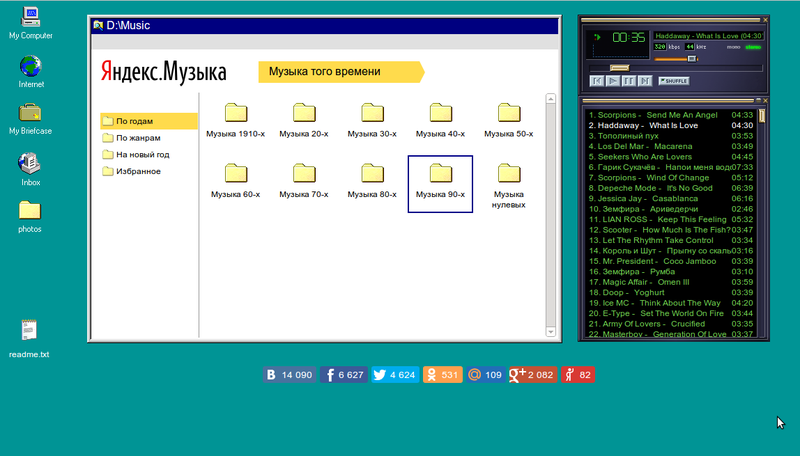Toggle the Winamp SHUFFLE button

[673, 81]
